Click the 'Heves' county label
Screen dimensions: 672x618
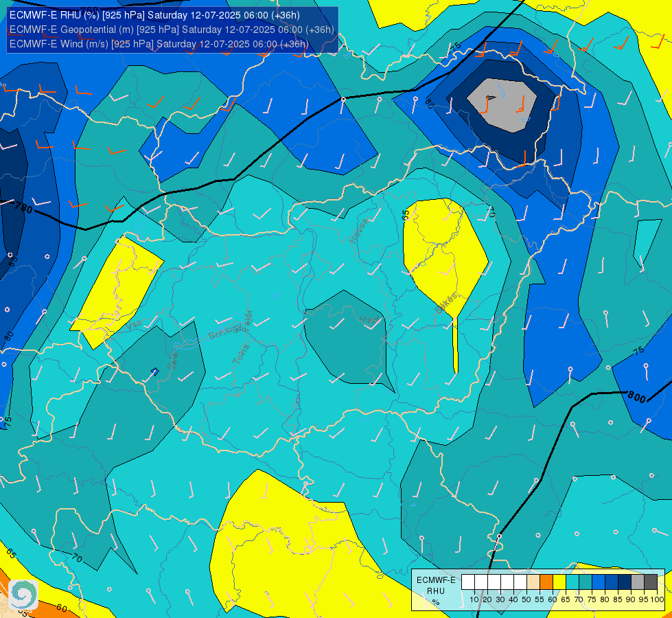[359, 231]
